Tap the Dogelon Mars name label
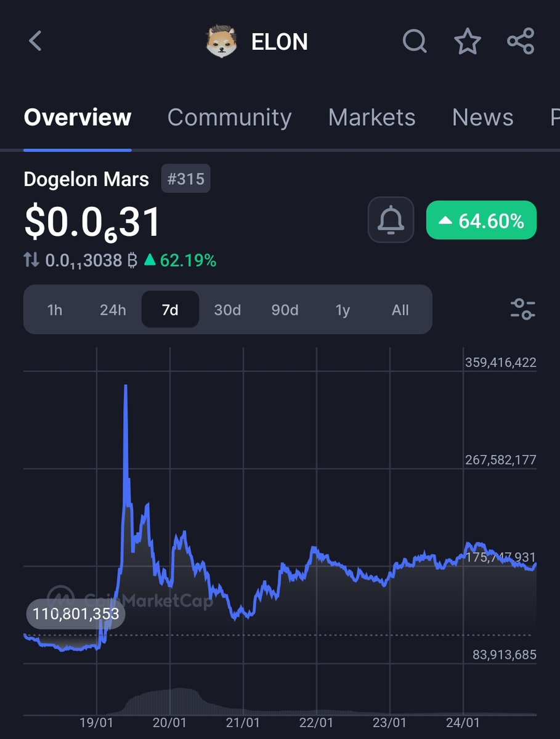Screen dimensions: 560x739 [86, 179]
